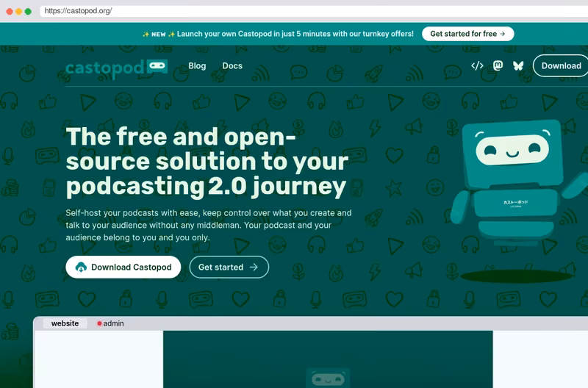Click the Get started outlined button
588x388 pixels.
coord(229,267)
